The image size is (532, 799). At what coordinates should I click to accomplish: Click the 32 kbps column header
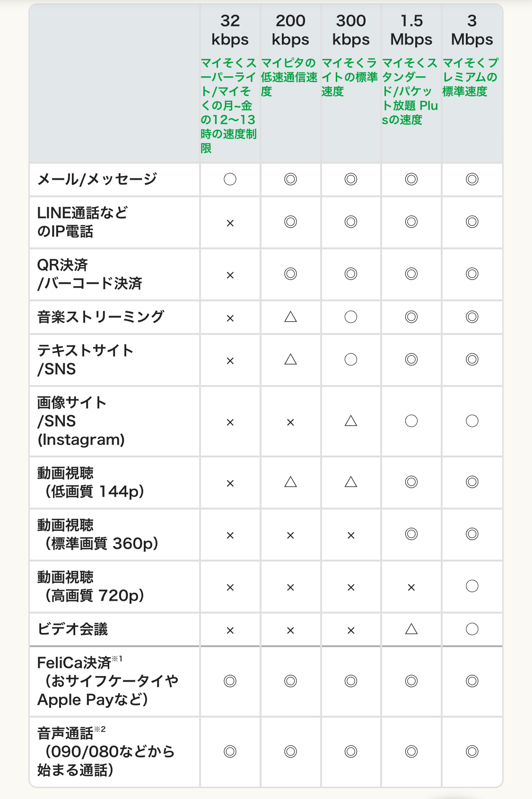point(230,30)
